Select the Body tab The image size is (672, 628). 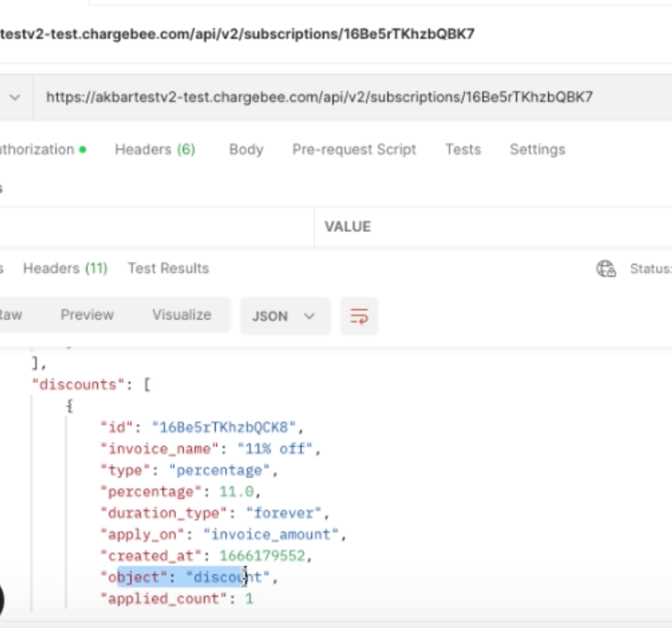coord(245,150)
